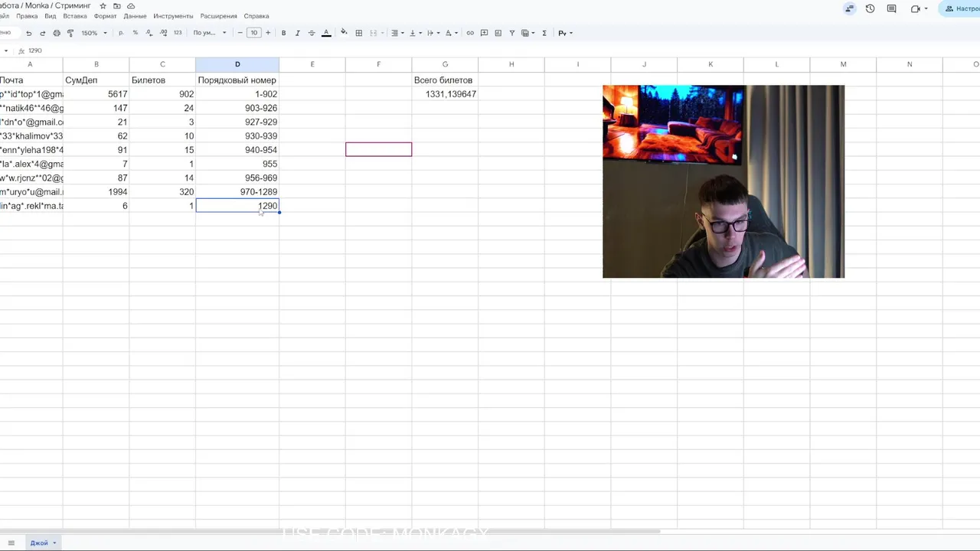Open the vertical align dropdown
The image size is (980, 551).
414,33
